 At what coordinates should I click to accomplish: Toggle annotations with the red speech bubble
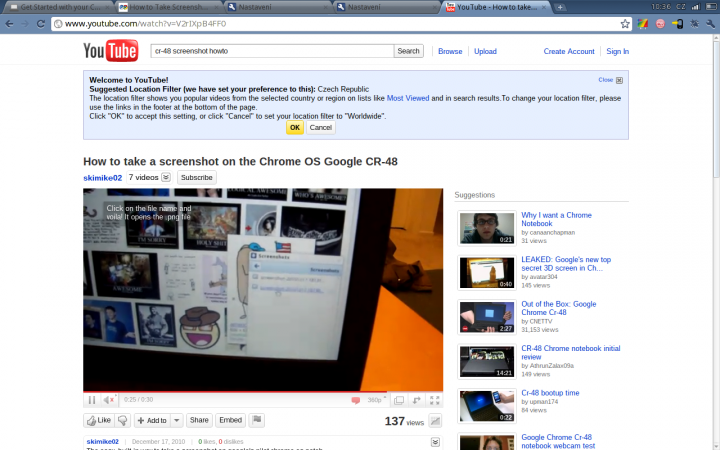355,400
